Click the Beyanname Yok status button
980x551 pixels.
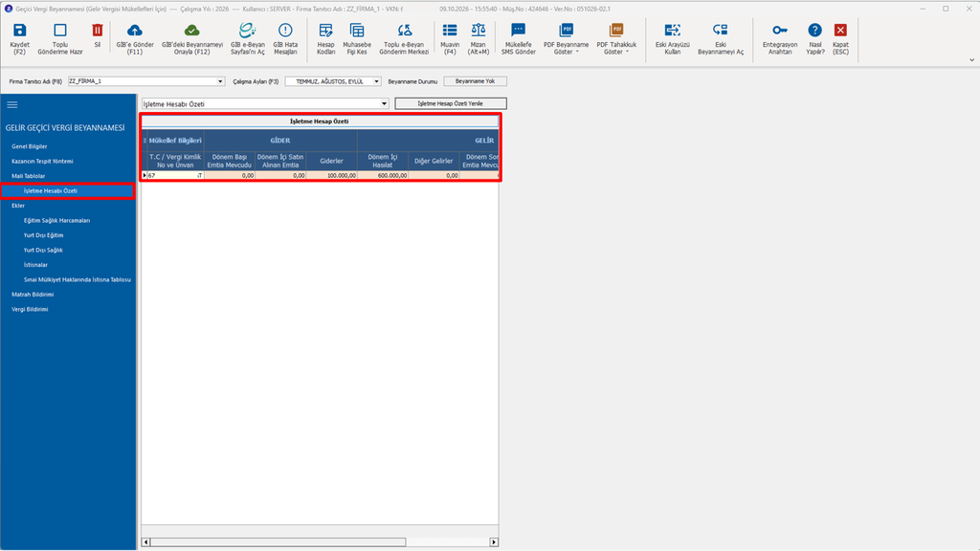pos(475,81)
